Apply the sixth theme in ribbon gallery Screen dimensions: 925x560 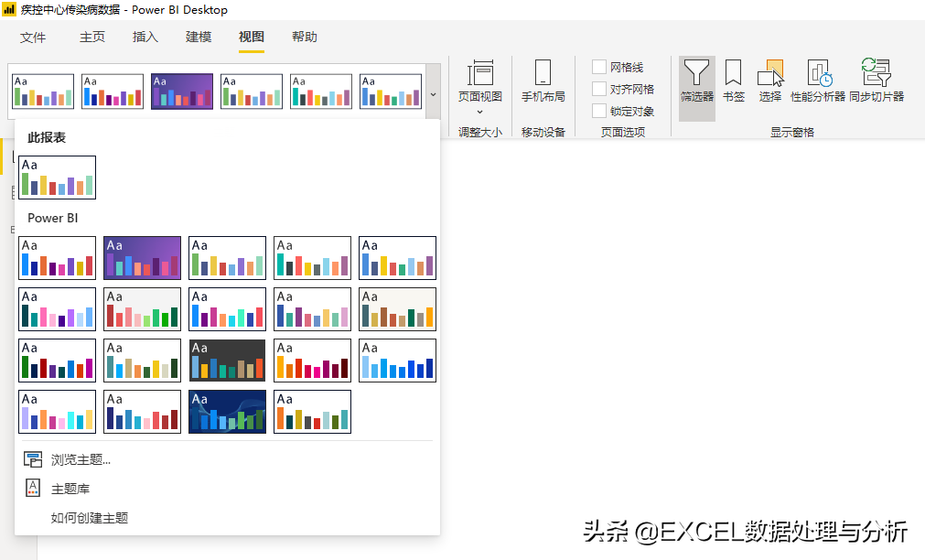pyautogui.click(x=391, y=92)
